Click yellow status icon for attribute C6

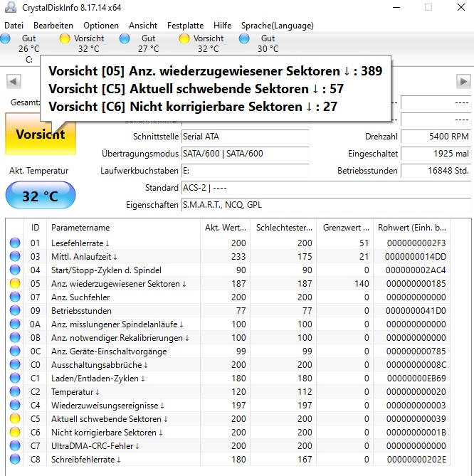click(15, 432)
